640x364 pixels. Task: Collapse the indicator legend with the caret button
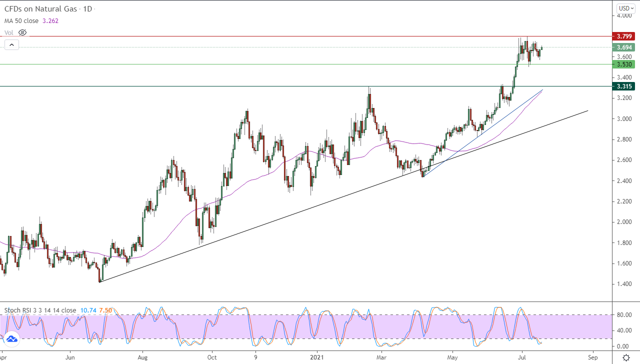click(x=11, y=45)
